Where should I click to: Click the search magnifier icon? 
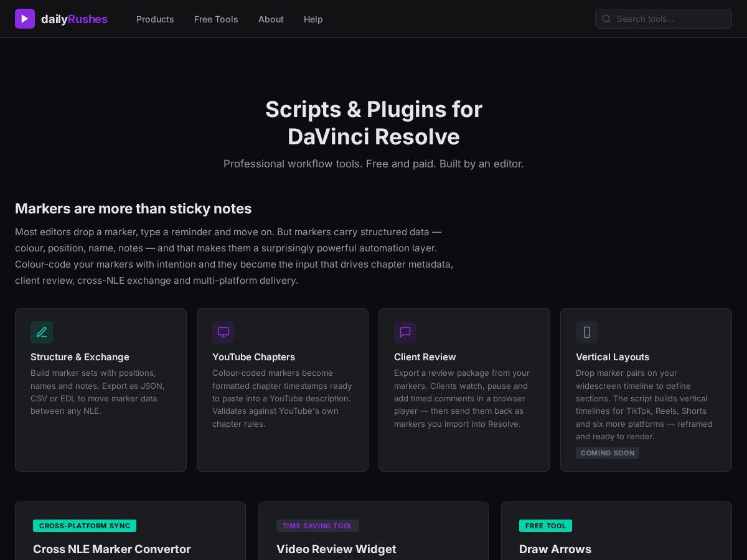point(606,19)
